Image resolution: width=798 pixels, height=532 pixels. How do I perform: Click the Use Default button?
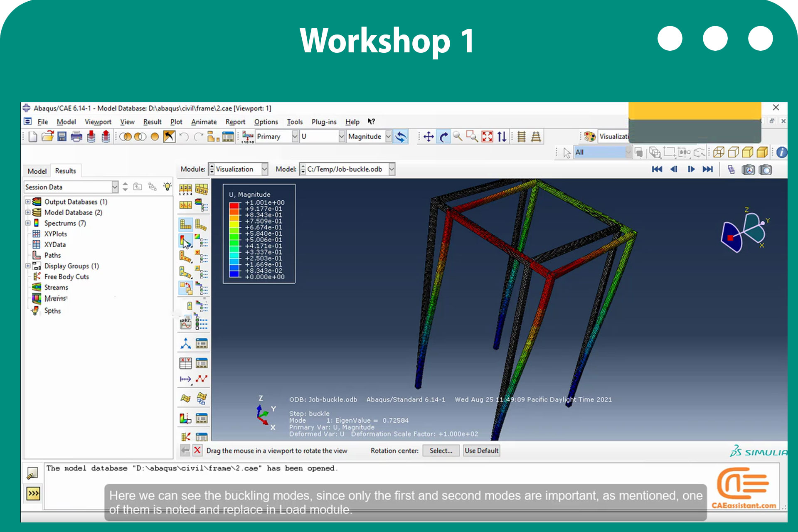481,451
